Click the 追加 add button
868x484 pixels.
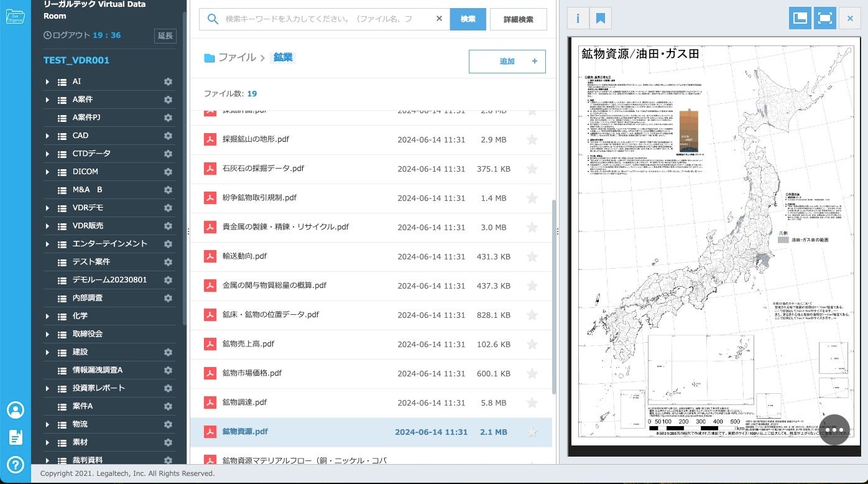[507, 62]
